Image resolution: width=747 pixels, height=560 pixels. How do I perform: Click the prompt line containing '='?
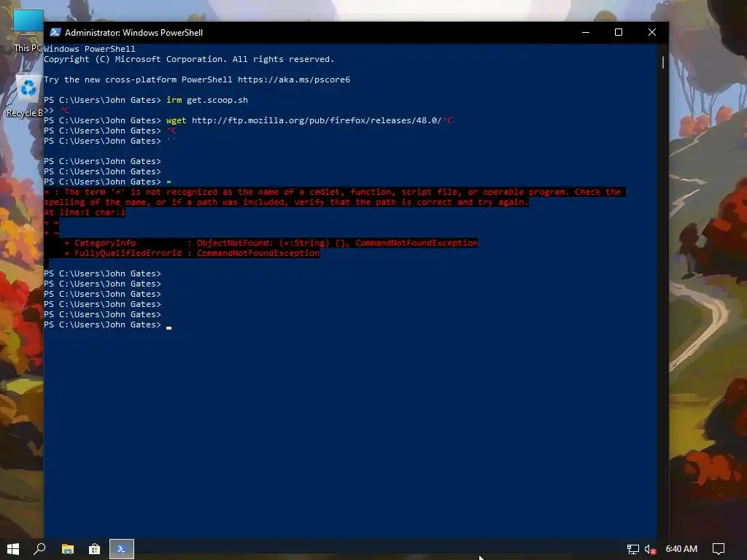[108, 182]
